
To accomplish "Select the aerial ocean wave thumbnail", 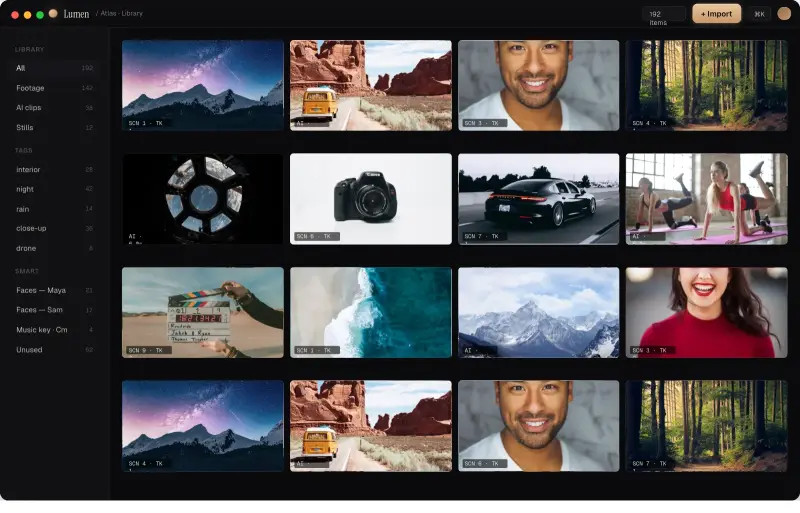I will 371,312.
